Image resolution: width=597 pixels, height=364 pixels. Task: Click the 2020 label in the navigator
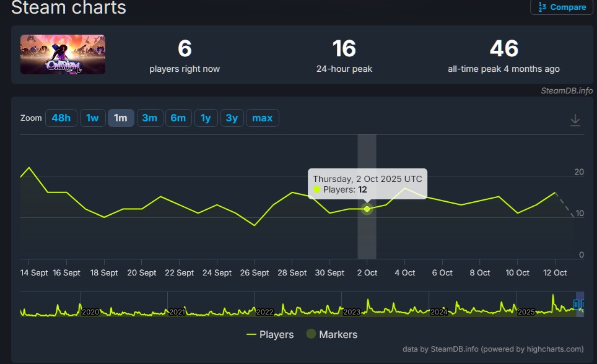[90, 312]
